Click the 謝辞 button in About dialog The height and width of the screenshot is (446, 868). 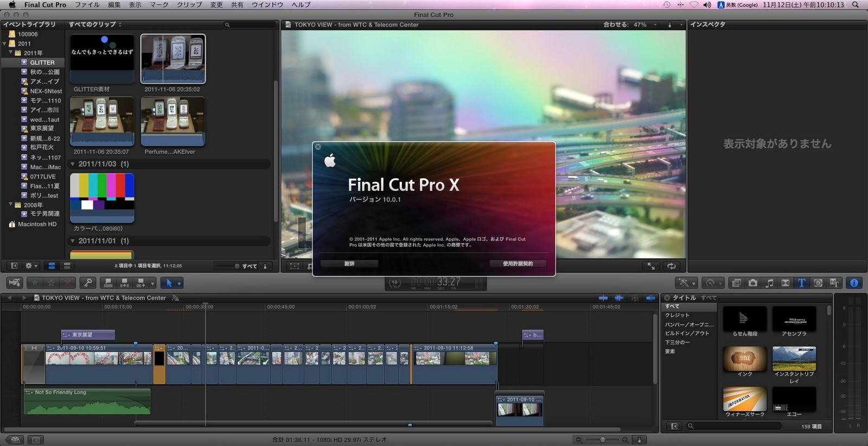pos(349,264)
